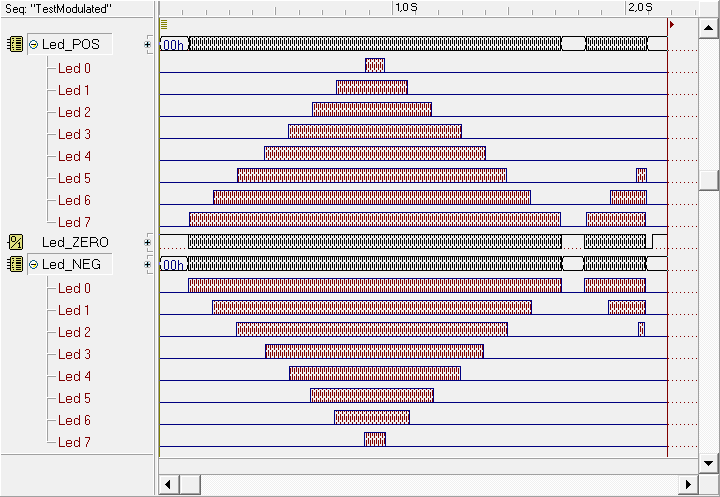Click the vertical scrollbar down arrow
The image size is (720, 497).
(708, 463)
